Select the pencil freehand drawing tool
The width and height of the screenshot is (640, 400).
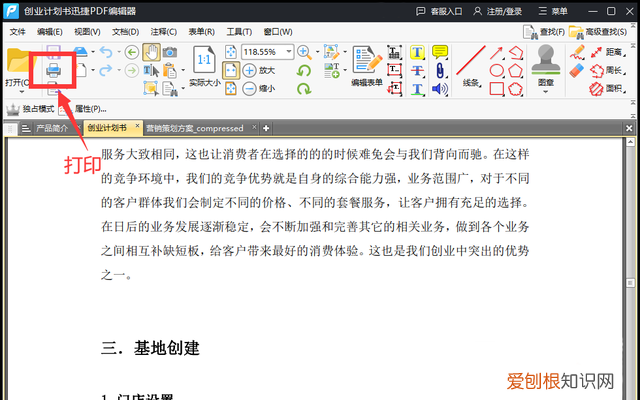pyautogui.click(x=577, y=52)
